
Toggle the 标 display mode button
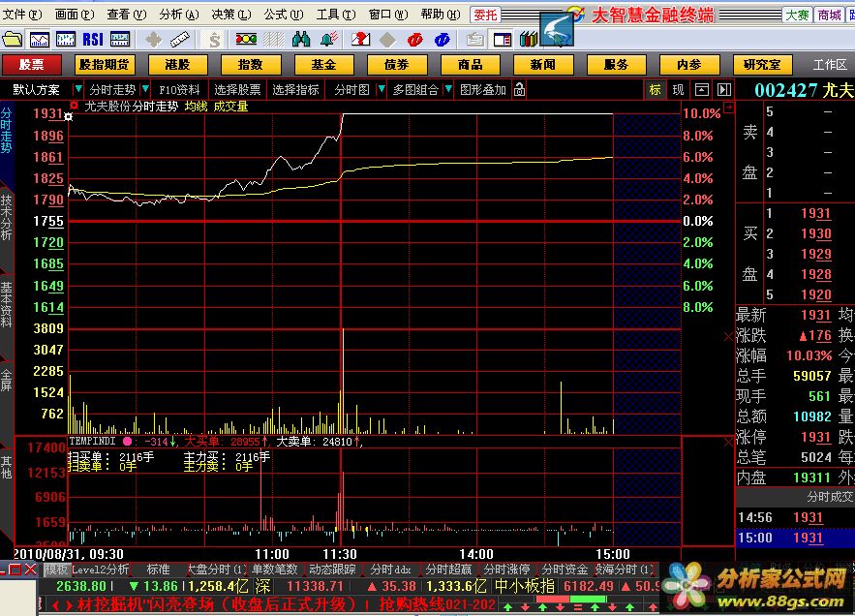pos(655,89)
